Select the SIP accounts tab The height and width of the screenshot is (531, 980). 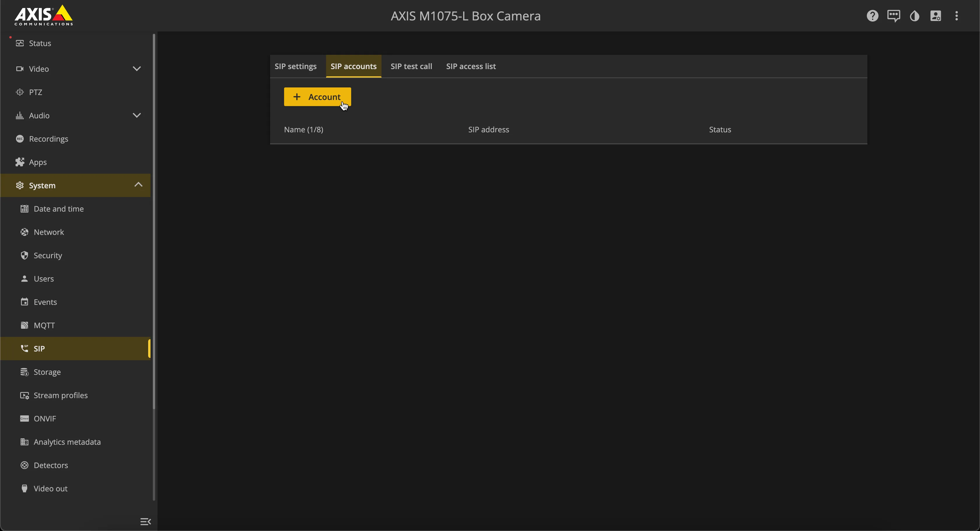point(353,66)
